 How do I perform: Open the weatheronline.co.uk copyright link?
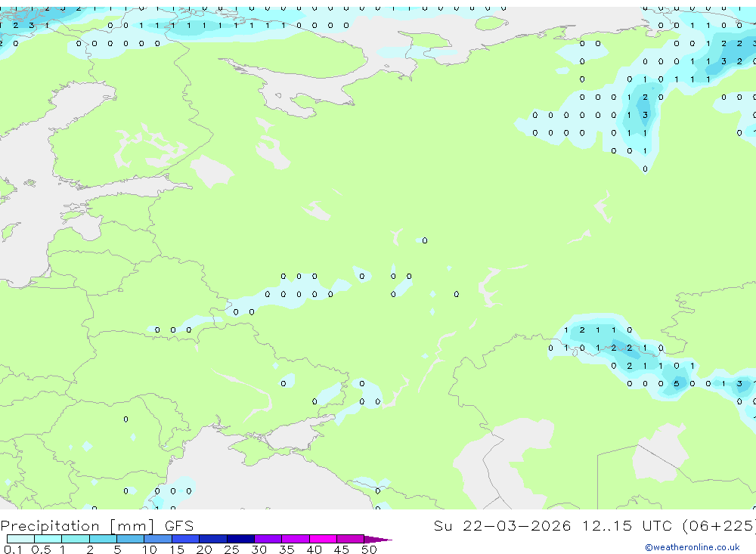692,547
